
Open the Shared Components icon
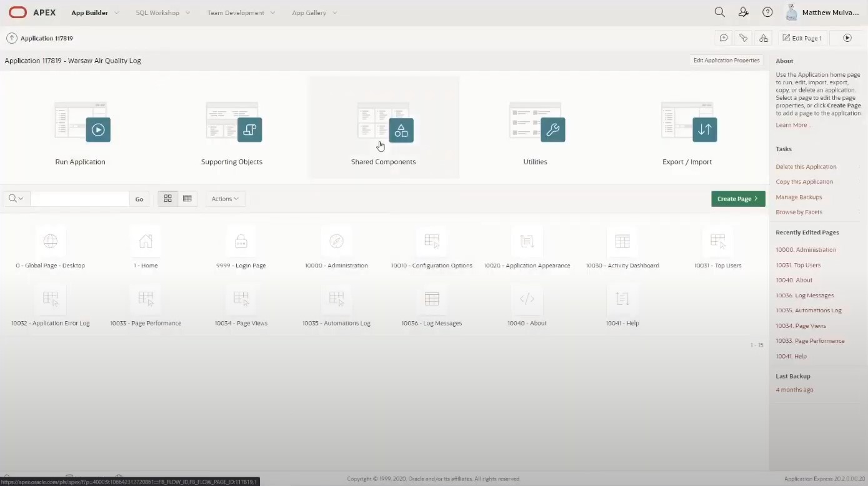[x=385, y=122]
